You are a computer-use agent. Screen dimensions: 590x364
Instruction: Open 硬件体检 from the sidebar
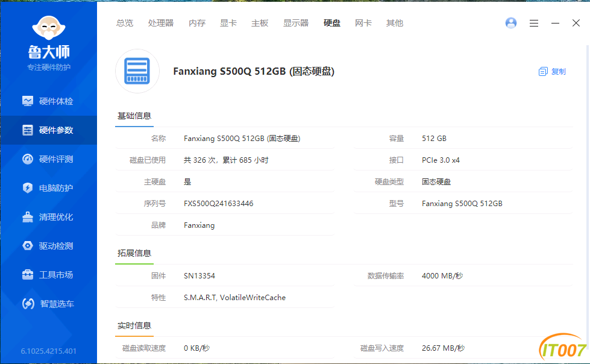[x=48, y=101]
